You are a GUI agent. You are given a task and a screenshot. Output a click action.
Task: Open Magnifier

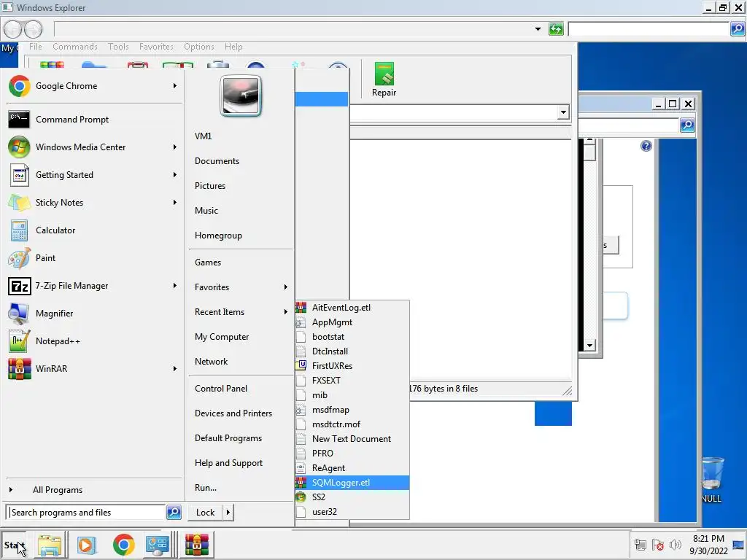[x=54, y=314]
